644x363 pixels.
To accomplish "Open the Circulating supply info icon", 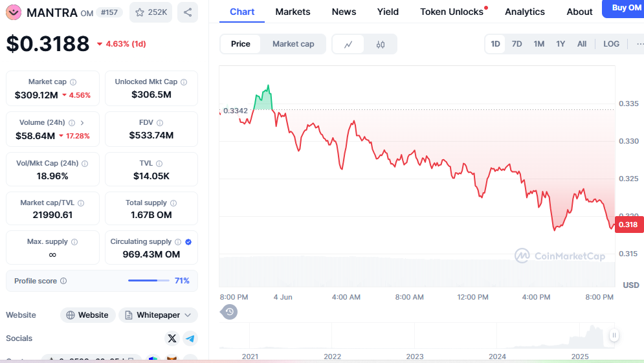I will (x=178, y=242).
